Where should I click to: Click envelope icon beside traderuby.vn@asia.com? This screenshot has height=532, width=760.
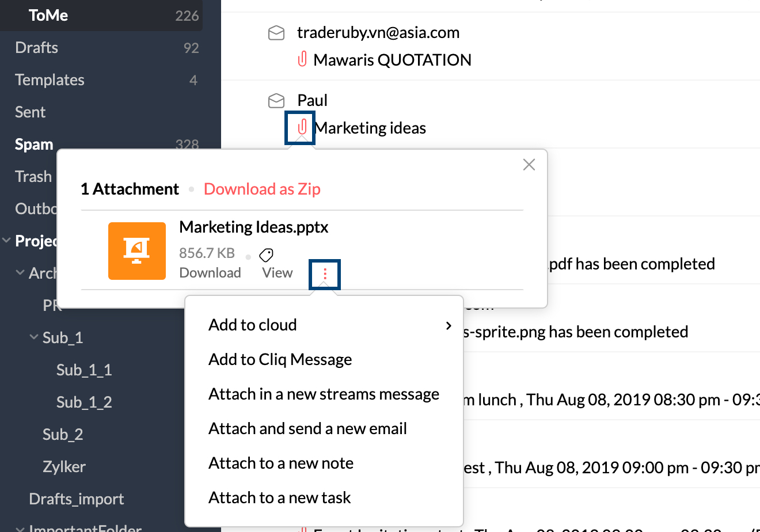[276, 33]
